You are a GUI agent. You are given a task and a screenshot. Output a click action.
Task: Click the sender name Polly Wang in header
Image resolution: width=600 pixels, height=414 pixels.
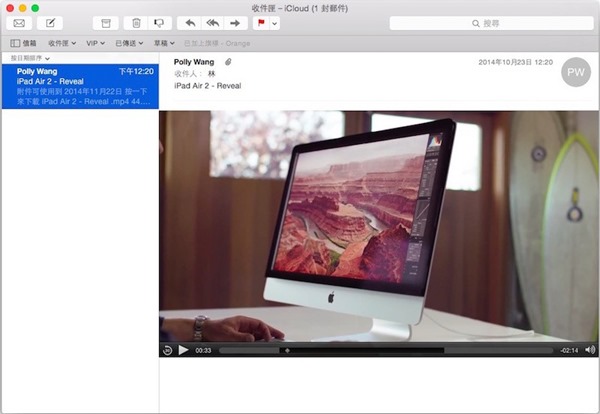tap(194, 62)
